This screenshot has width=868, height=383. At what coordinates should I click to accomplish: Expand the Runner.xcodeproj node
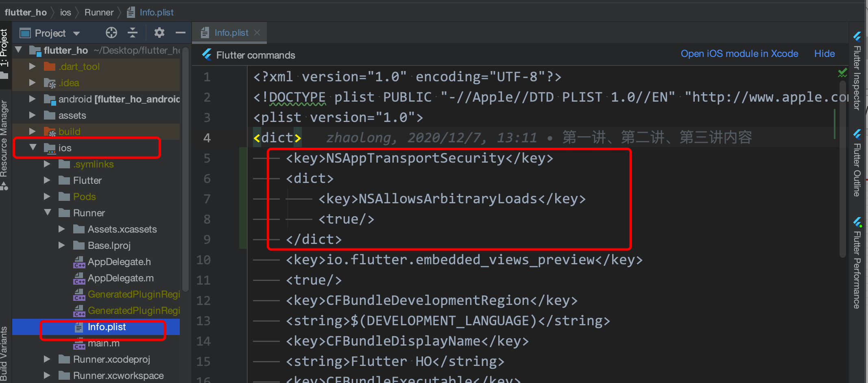coord(47,359)
